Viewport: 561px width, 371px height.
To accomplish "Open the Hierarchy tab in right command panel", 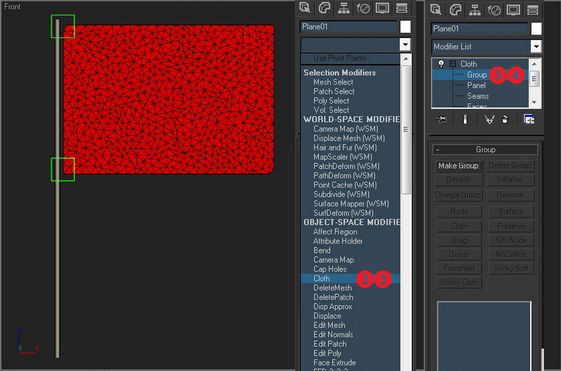I will pos(475,10).
